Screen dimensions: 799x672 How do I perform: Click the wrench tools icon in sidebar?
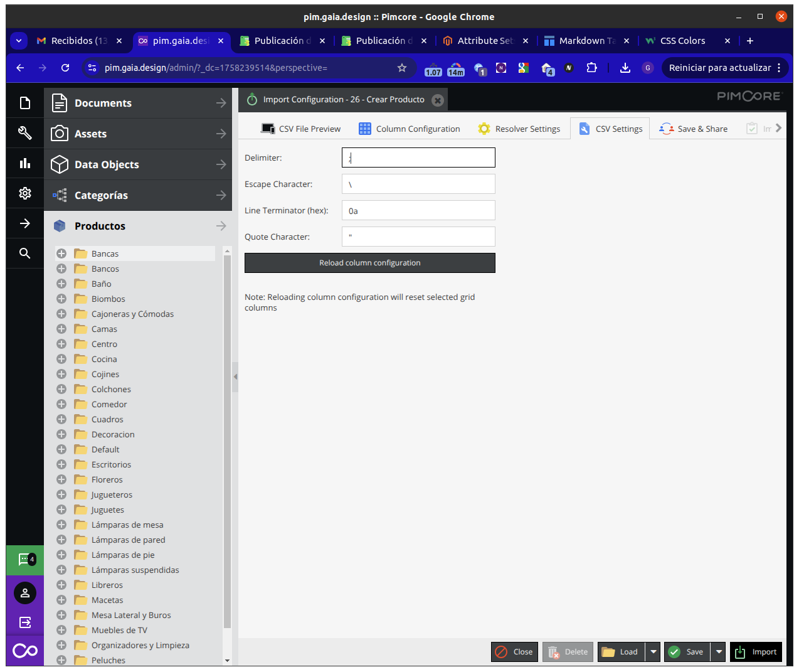point(25,133)
